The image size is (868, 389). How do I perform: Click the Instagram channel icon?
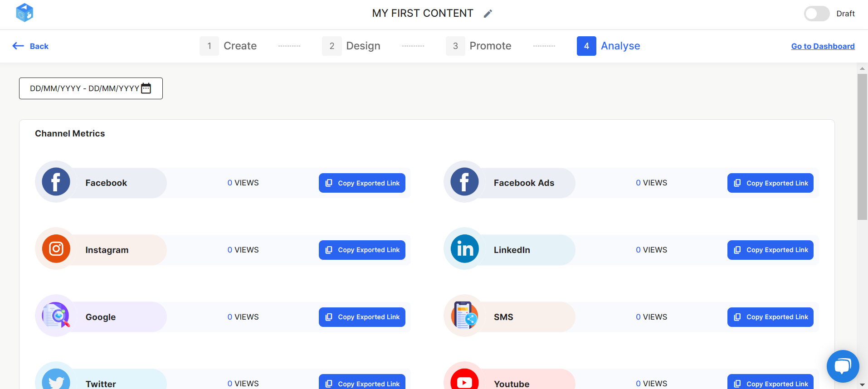click(x=56, y=248)
